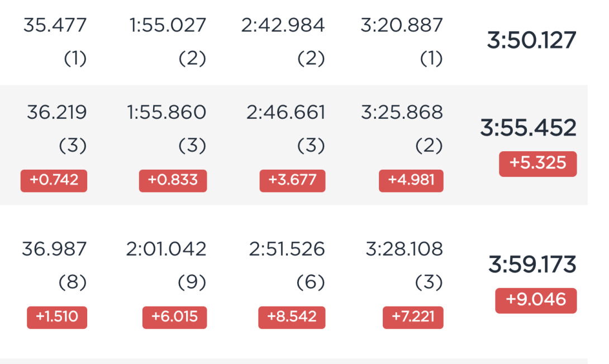Select the 1:55.027 split time

click(168, 26)
